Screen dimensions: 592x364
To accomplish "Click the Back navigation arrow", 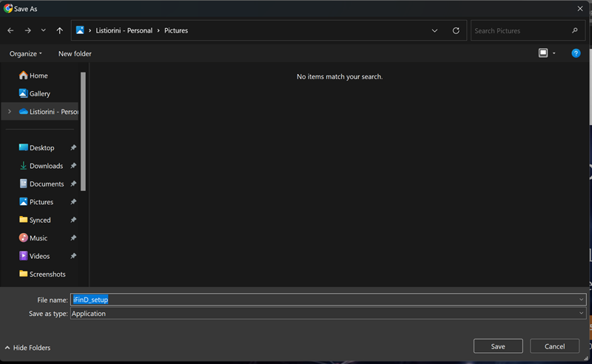I will coord(10,31).
